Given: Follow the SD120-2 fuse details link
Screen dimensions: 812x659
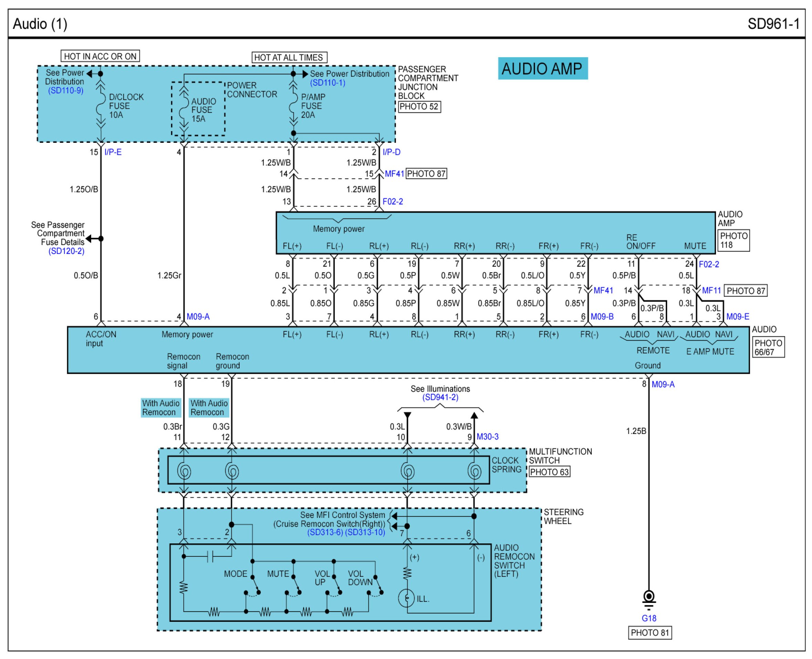Looking at the screenshot, I should point(66,251).
